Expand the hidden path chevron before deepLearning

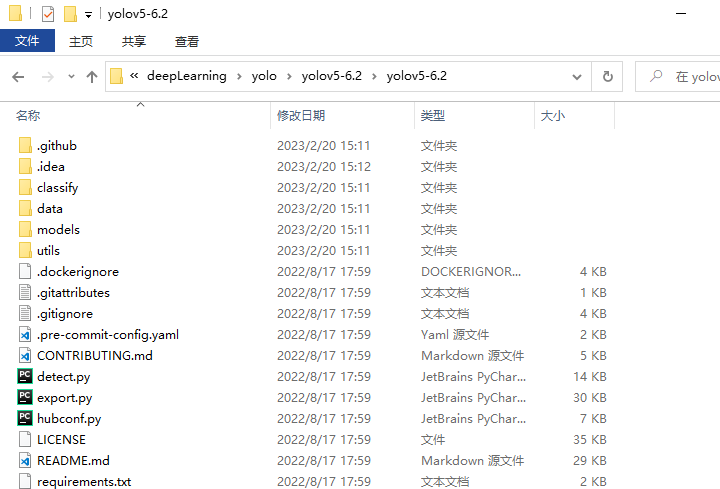[x=134, y=76]
